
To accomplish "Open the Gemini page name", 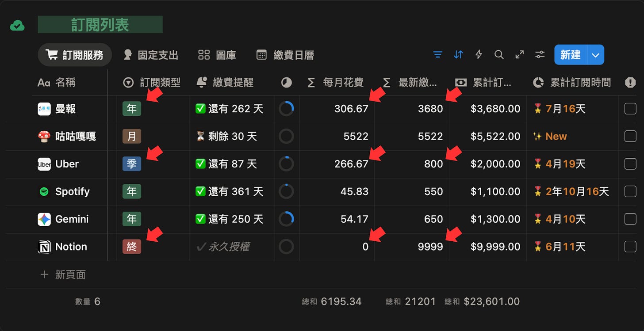I will [72, 219].
